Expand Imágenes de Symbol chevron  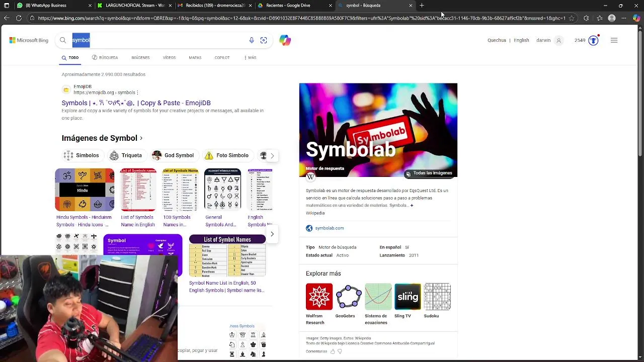point(141,138)
